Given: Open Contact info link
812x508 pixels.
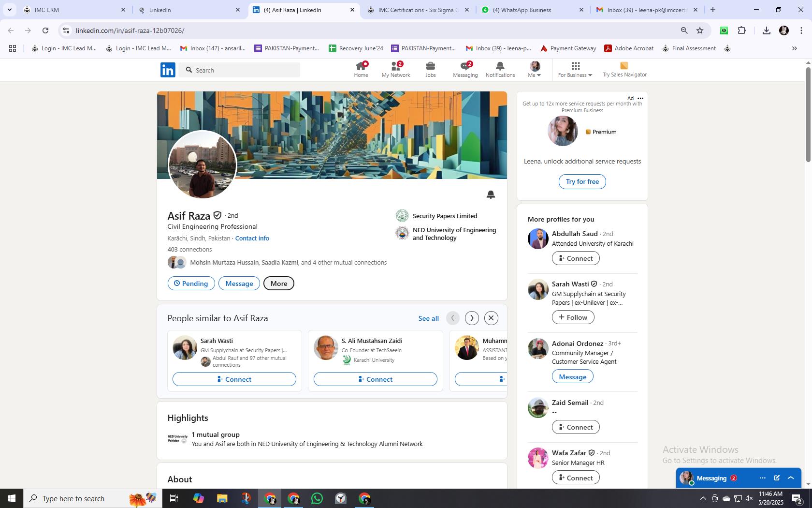Looking at the screenshot, I should (x=252, y=238).
